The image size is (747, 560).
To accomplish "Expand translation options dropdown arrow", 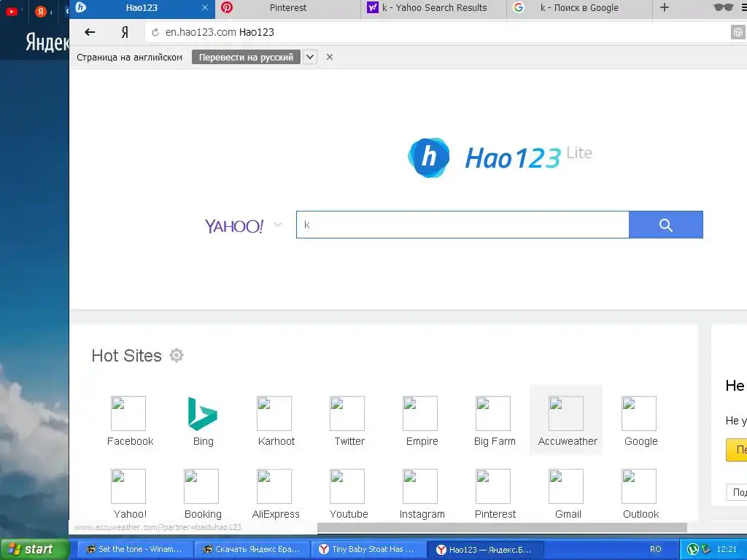I will pyautogui.click(x=309, y=57).
